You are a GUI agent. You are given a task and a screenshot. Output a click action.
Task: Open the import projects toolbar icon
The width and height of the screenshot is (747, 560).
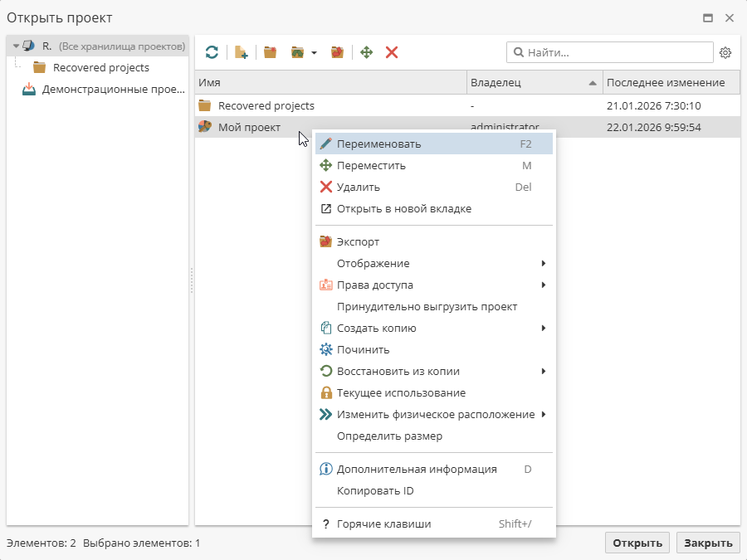click(297, 52)
